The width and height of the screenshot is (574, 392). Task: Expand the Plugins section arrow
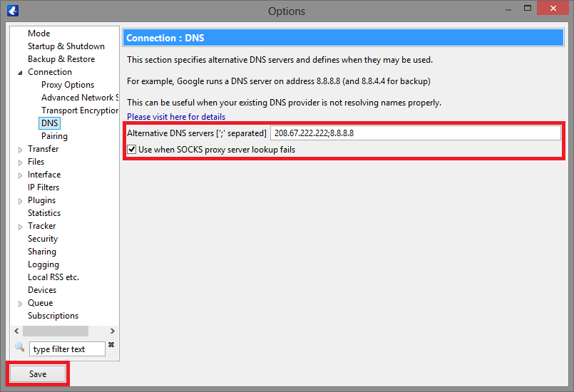[x=20, y=200]
